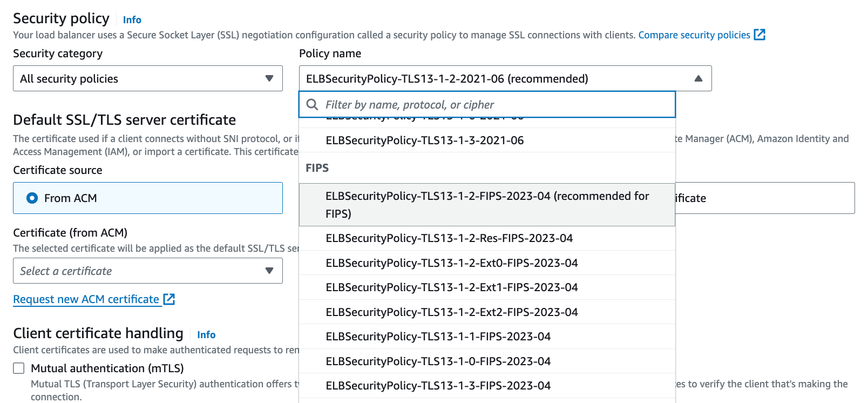The image size is (868, 403).
Task: Click the Policy name label
Action: (x=330, y=53)
